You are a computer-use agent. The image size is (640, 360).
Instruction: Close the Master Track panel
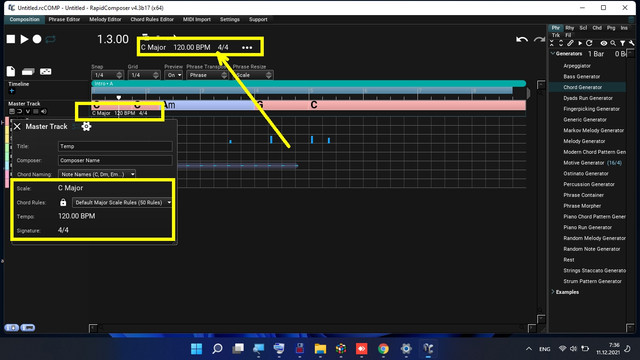pyautogui.click(x=17, y=127)
